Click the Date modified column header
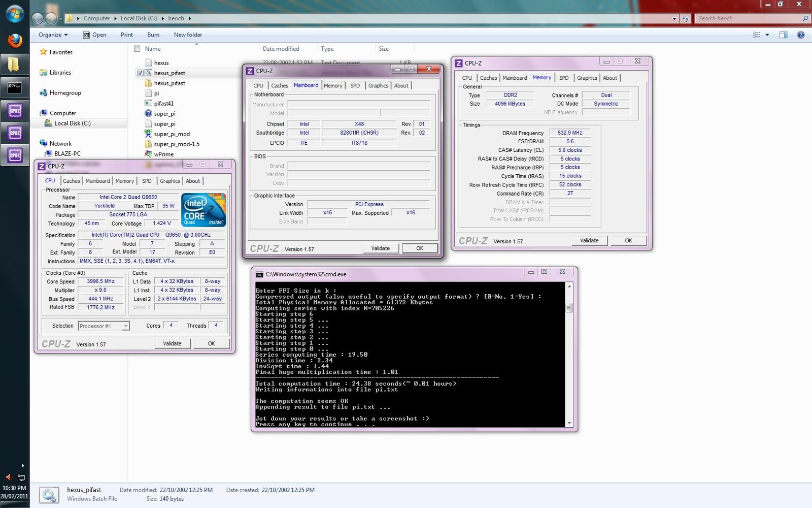This screenshot has width=812, height=508. (x=289, y=49)
